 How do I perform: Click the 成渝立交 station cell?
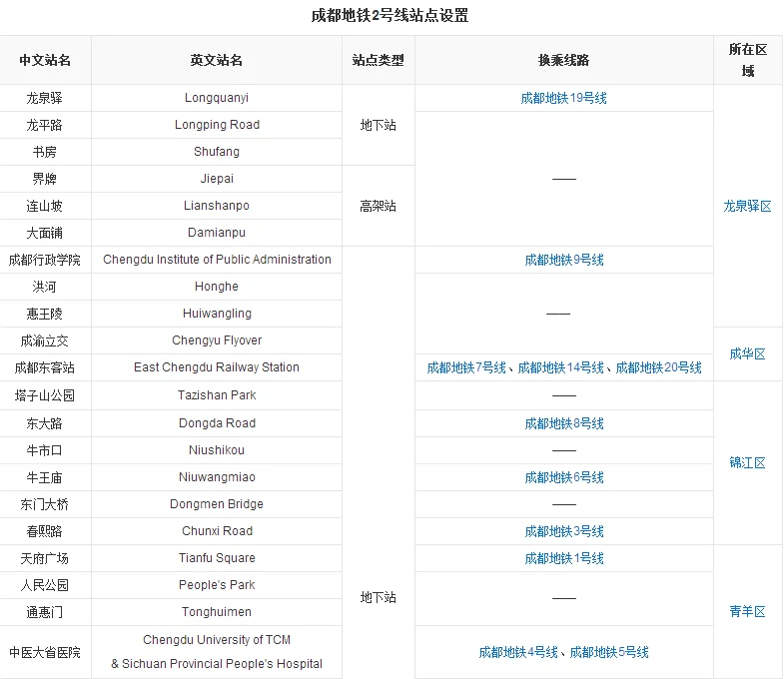pos(45,341)
